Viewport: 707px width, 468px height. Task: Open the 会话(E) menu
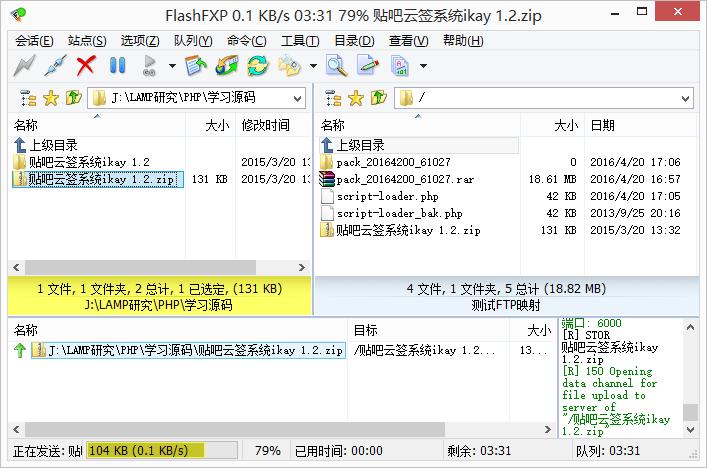pyautogui.click(x=34, y=41)
